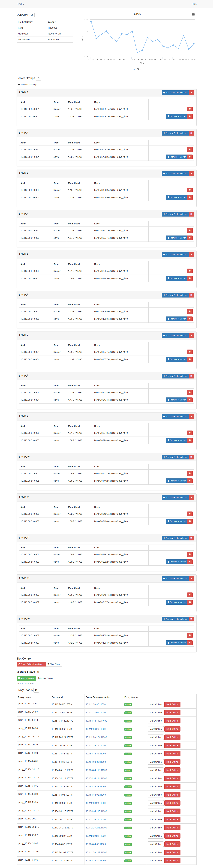Remove master 10.110.60.54:6385 instance
213x868 pixels.
190,433
